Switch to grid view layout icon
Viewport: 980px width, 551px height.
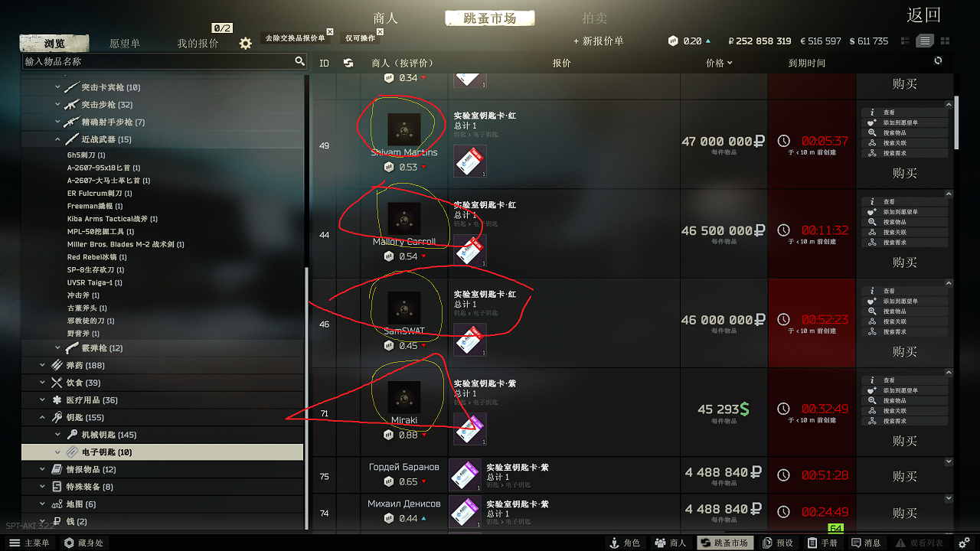click(x=945, y=41)
